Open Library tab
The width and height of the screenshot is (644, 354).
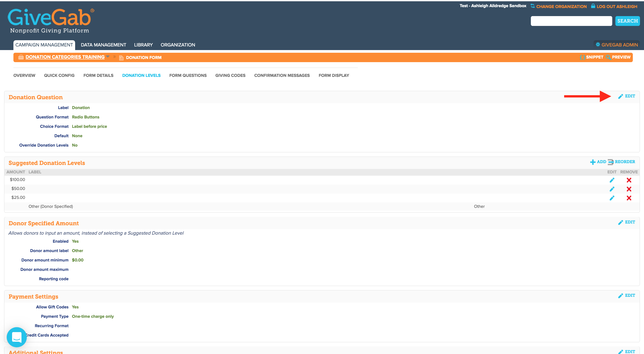click(x=143, y=45)
